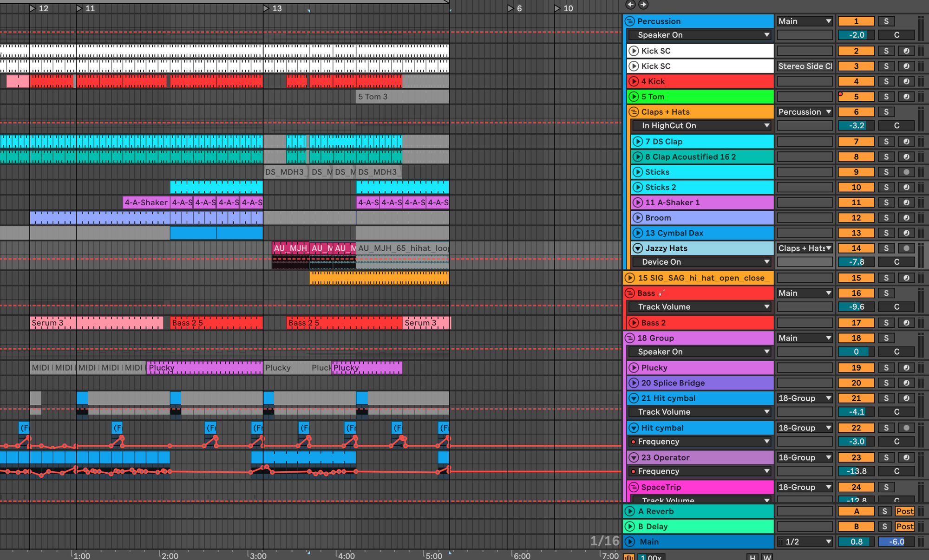Solo the 5 Tom track
The width and height of the screenshot is (929, 560).
click(886, 97)
